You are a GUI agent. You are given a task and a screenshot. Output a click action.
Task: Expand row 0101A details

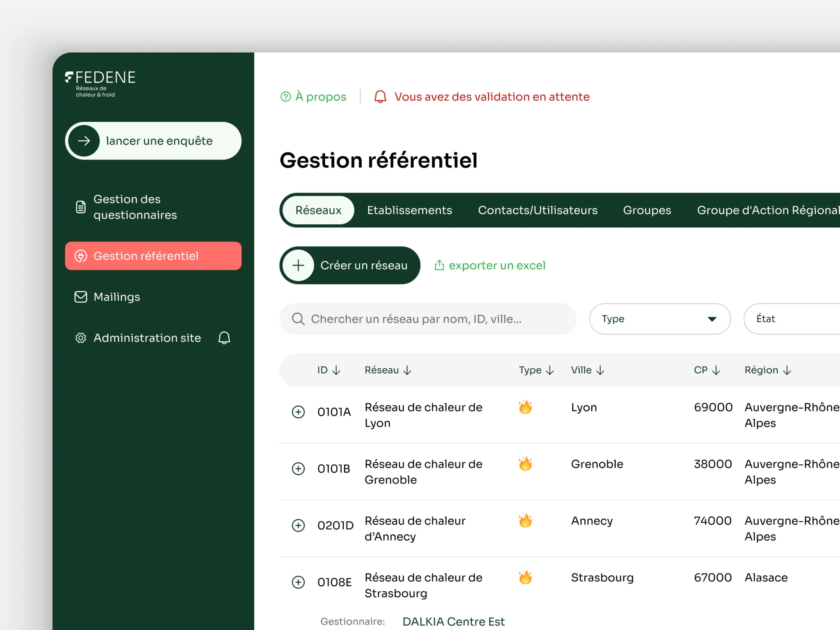298,412
